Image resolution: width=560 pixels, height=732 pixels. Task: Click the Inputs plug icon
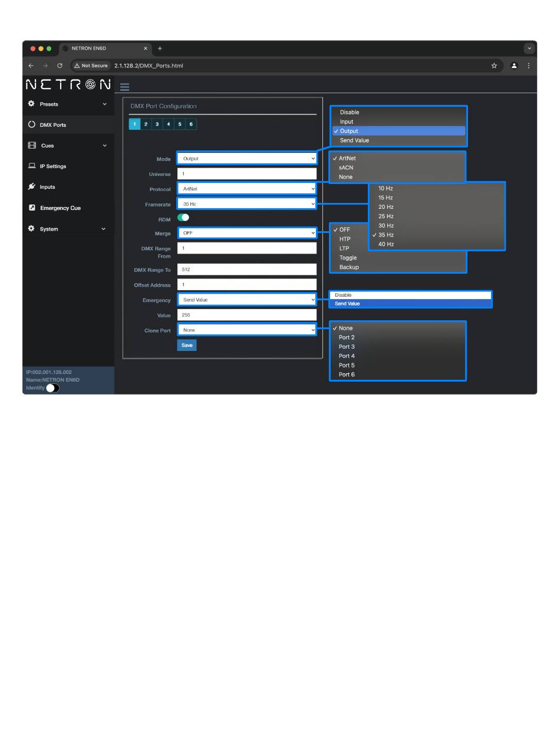click(x=32, y=187)
